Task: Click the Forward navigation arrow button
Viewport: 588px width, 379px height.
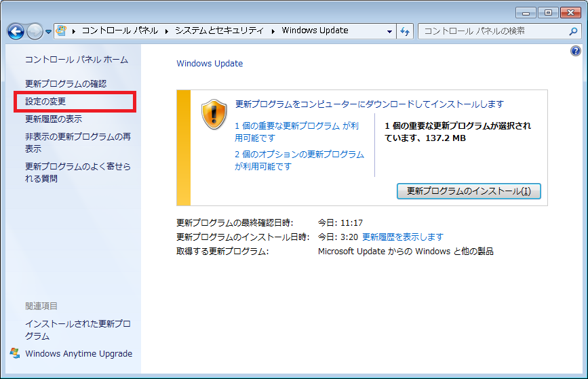Action: [x=35, y=31]
